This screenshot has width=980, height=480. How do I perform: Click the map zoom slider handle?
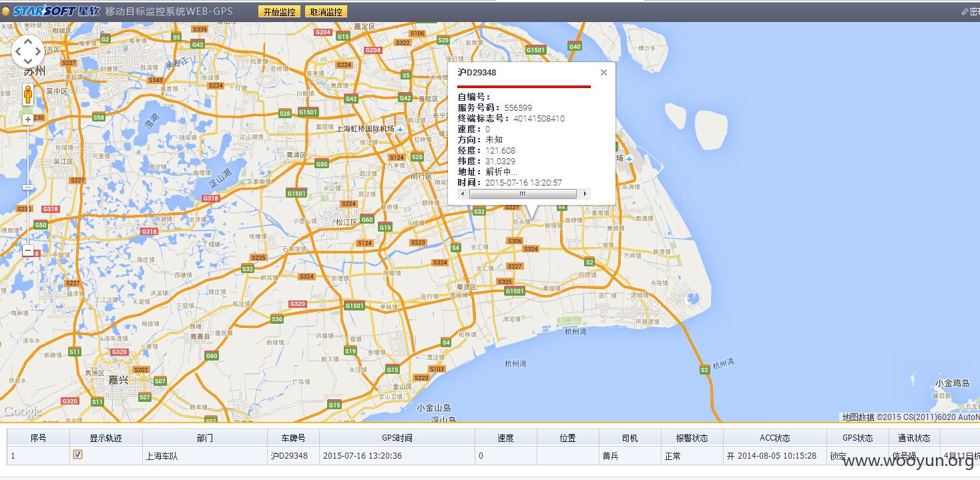click(28, 188)
